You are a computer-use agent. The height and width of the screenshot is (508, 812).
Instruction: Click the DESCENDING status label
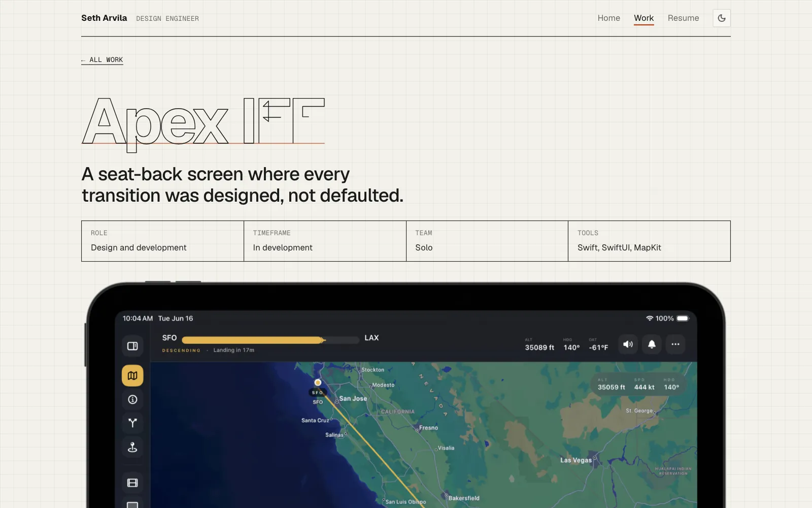click(181, 351)
